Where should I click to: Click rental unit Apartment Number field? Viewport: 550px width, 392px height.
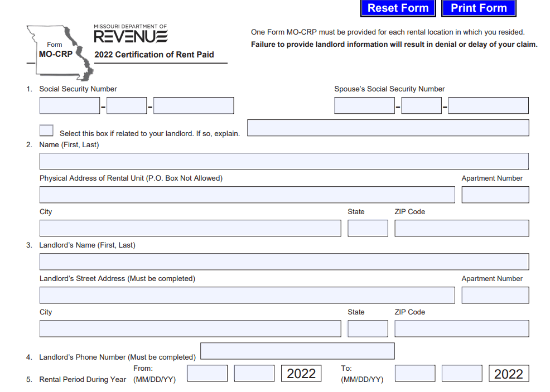click(x=495, y=195)
